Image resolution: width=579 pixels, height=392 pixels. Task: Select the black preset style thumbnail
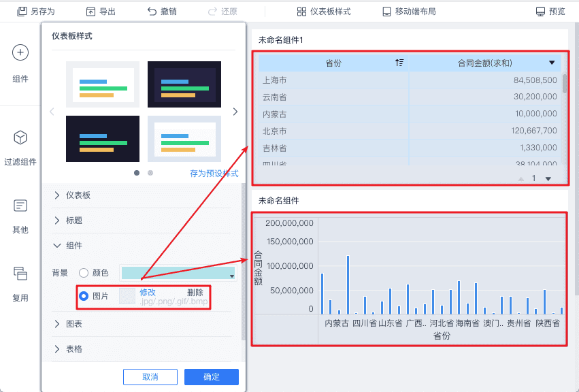click(103, 139)
